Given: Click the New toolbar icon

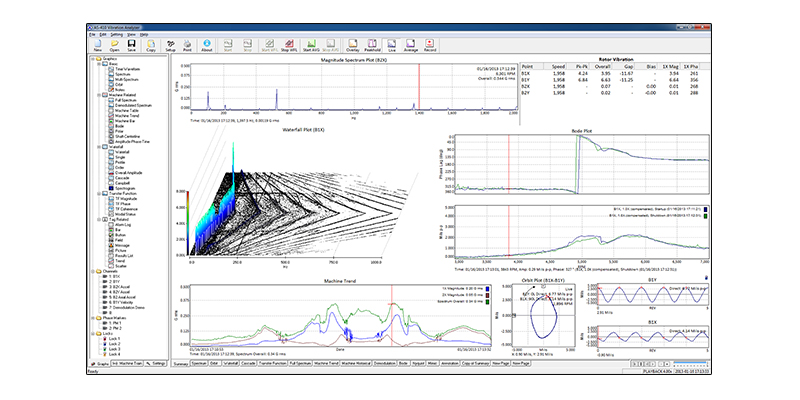Looking at the screenshot, I should pos(97,45).
